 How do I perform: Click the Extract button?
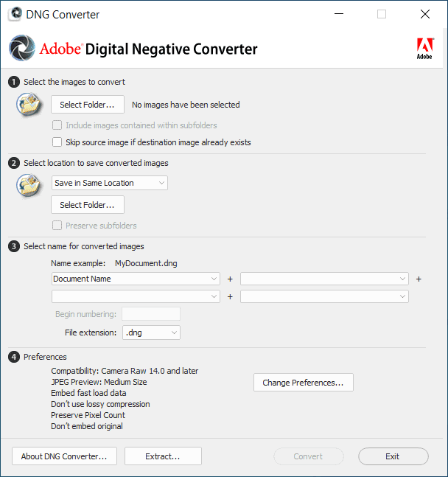pos(163,456)
